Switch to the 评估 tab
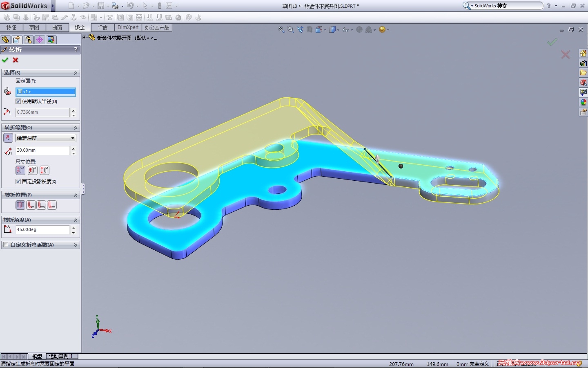588x368 pixels. click(x=103, y=27)
